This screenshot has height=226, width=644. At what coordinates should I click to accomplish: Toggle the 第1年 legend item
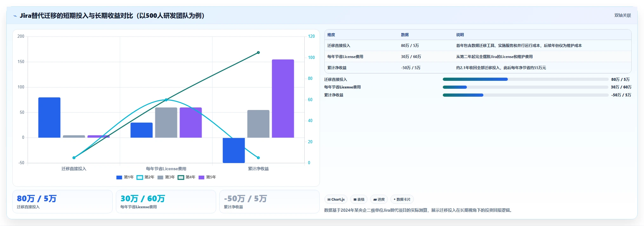125,177
